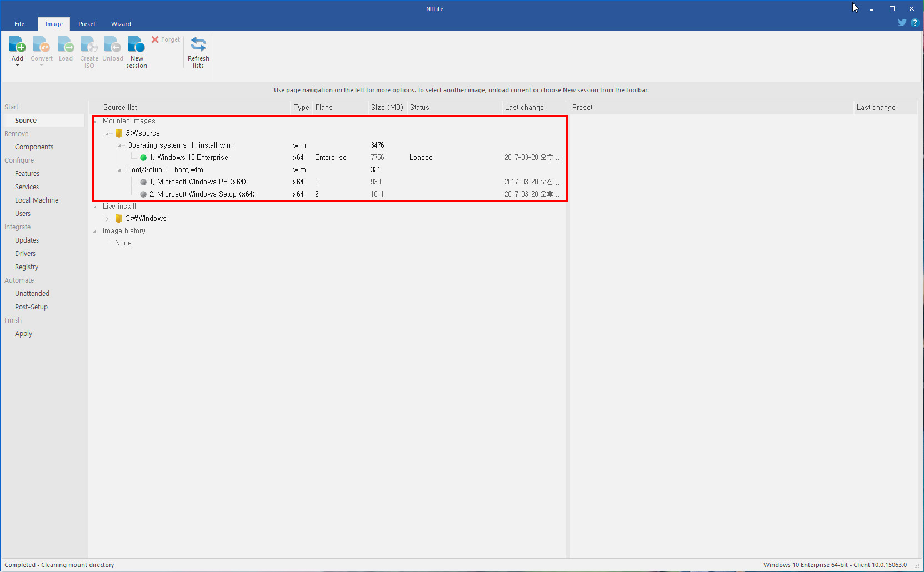The image size is (924, 572).
Task: Select the None image history entry
Action: point(123,243)
